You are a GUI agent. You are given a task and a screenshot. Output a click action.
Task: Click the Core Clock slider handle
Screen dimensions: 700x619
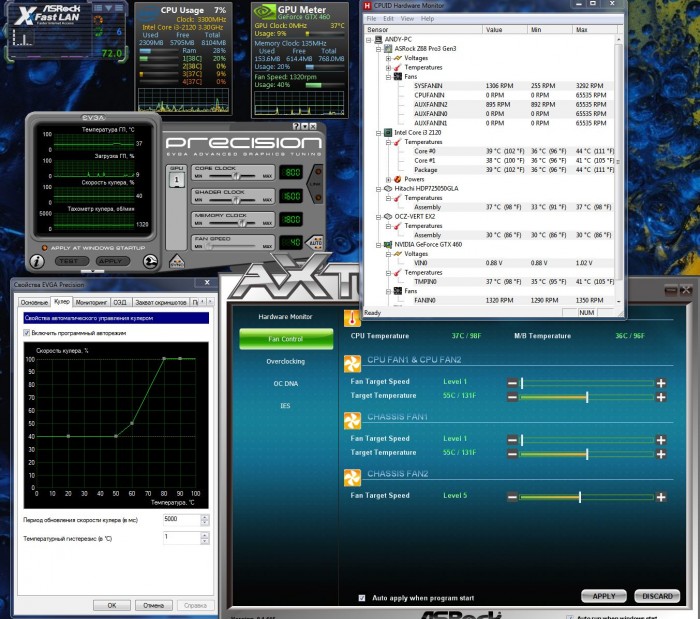tap(235, 176)
